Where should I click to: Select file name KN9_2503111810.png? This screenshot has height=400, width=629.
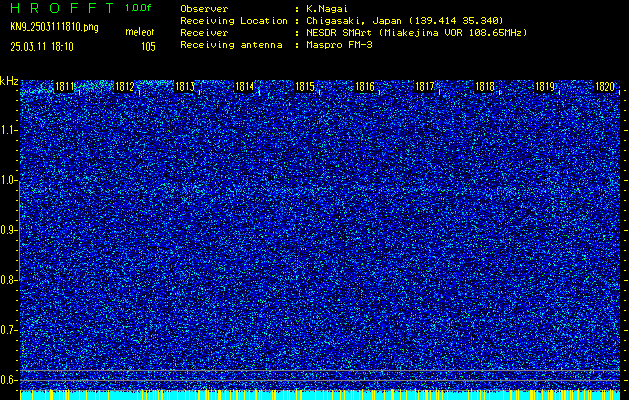point(54,27)
